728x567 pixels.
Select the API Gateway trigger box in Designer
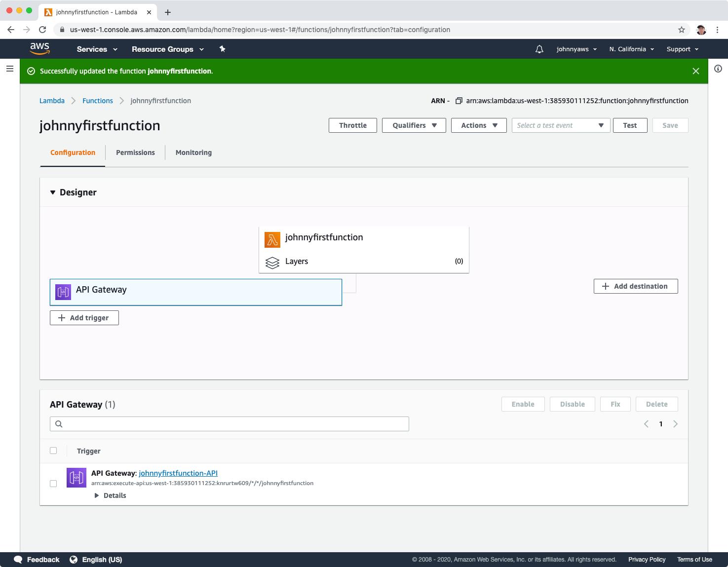pyautogui.click(x=196, y=292)
